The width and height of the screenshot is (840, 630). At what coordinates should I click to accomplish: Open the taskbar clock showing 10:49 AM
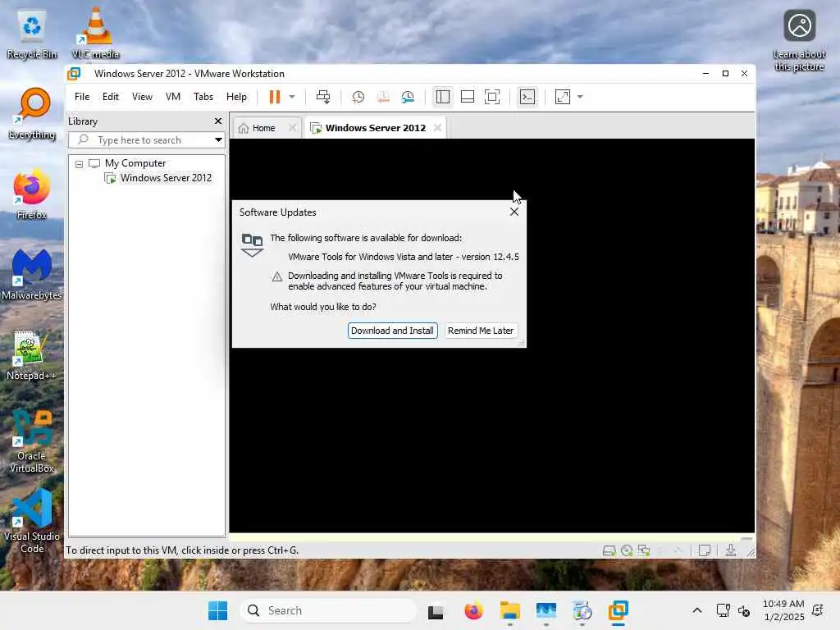pos(783,610)
